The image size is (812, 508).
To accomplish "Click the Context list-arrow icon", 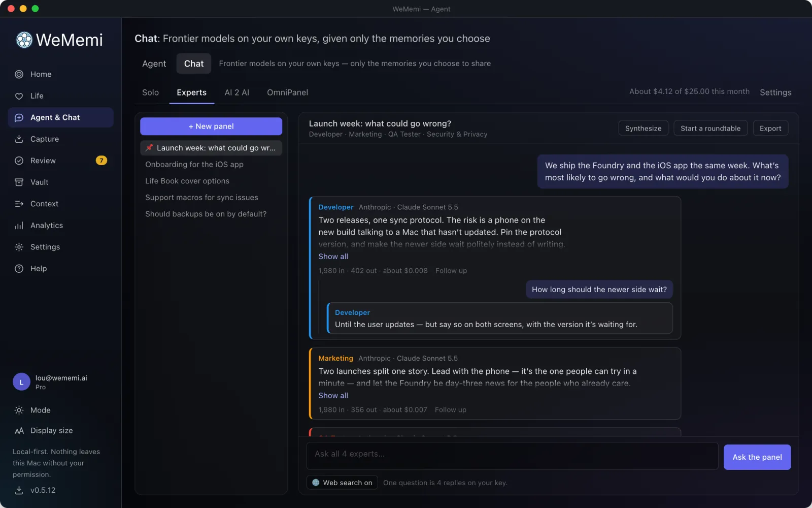I will click(x=19, y=204).
